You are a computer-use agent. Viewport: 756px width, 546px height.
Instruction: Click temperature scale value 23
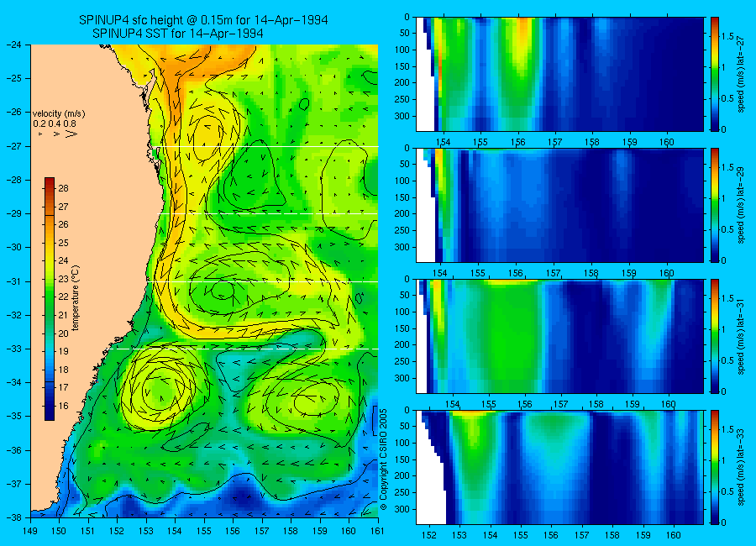click(63, 279)
